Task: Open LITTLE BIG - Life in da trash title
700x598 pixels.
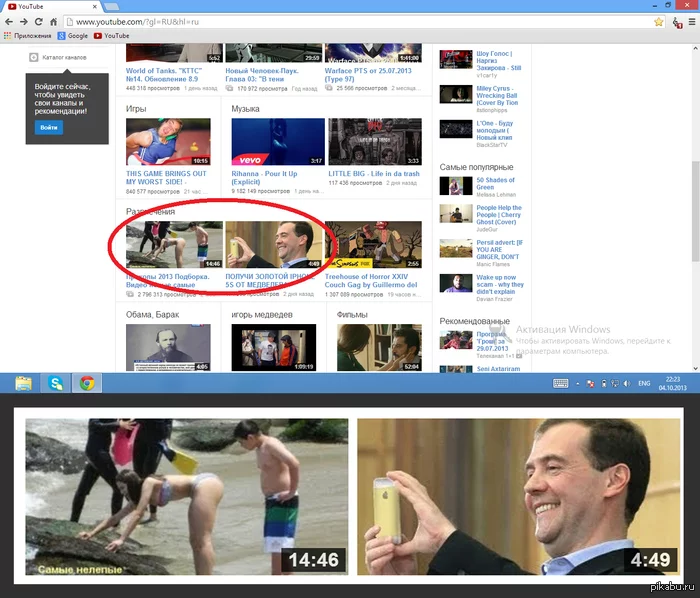Action: point(374,174)
